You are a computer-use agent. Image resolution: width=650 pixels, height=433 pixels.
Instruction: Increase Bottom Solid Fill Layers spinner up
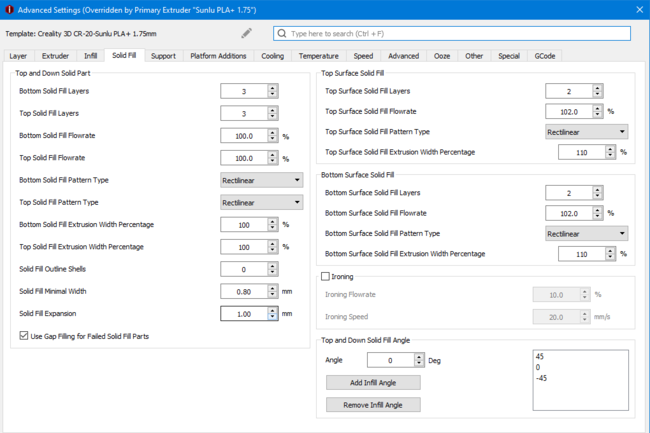(273, 88)
